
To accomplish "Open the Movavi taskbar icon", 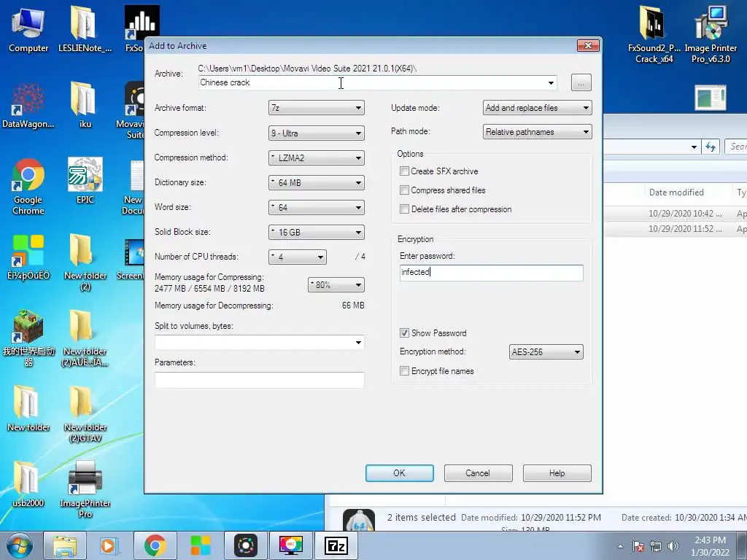I will [246, 545].
